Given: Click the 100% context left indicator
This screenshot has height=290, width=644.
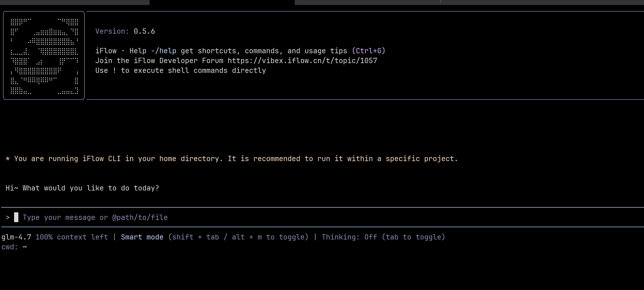Looking at the screenshot, I should [x=72, y=237].
